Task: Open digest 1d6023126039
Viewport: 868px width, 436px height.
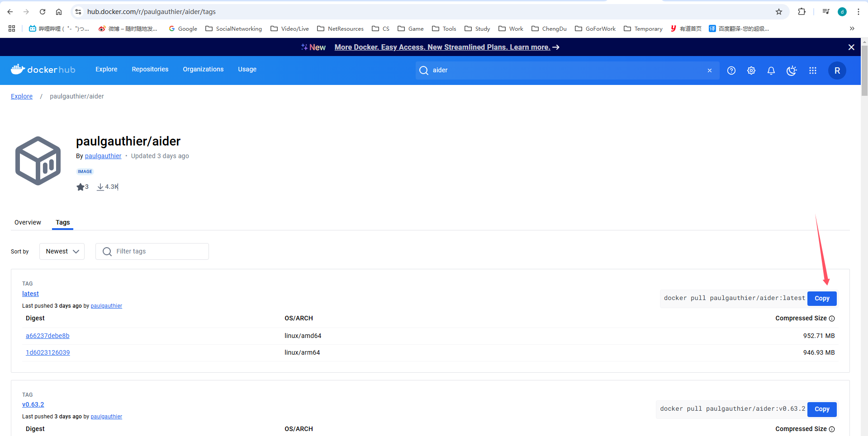Action: pyautogui.click(x=47, y=352)
